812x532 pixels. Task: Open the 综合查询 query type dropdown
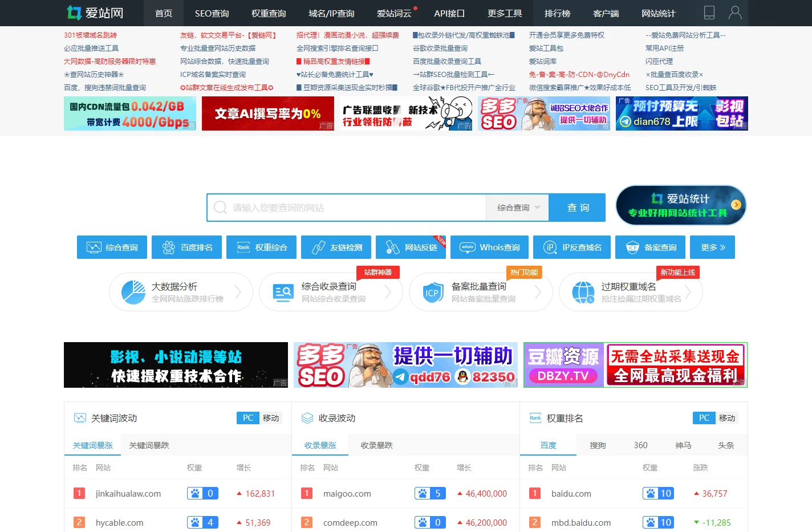point(517,208)
